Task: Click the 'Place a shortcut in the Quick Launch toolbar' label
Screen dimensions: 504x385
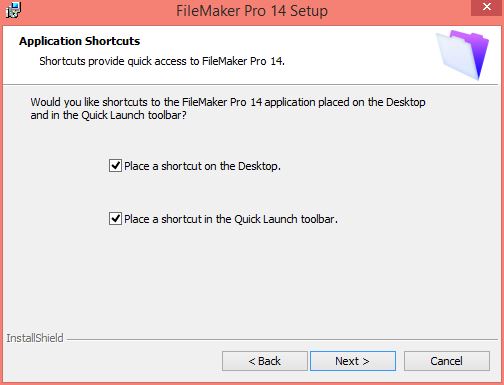Action: click(x=231, y=219)
